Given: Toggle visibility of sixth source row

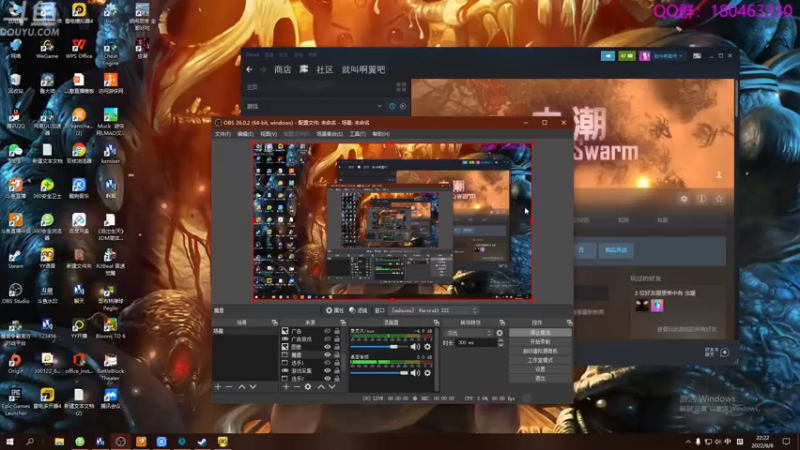Looking at the screenshot, I should coord(328,370).
